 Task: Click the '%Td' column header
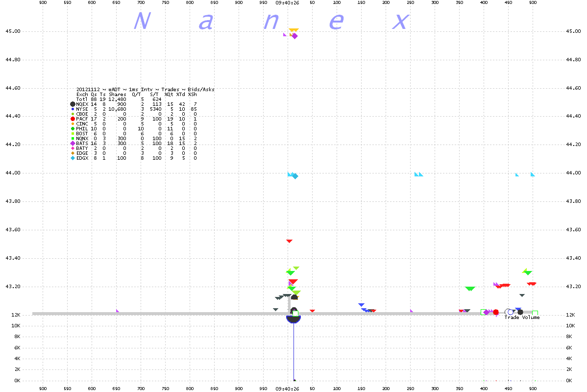coord(180,95)
